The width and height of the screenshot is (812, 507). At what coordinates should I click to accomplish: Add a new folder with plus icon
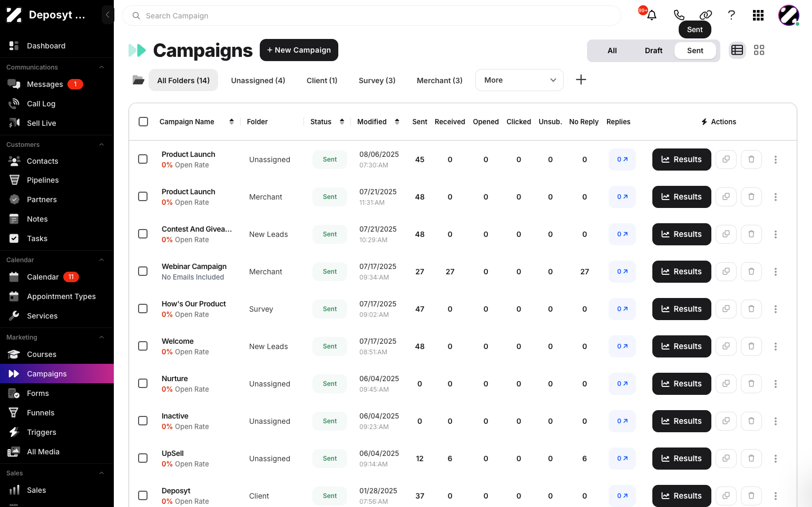point(581,79)
